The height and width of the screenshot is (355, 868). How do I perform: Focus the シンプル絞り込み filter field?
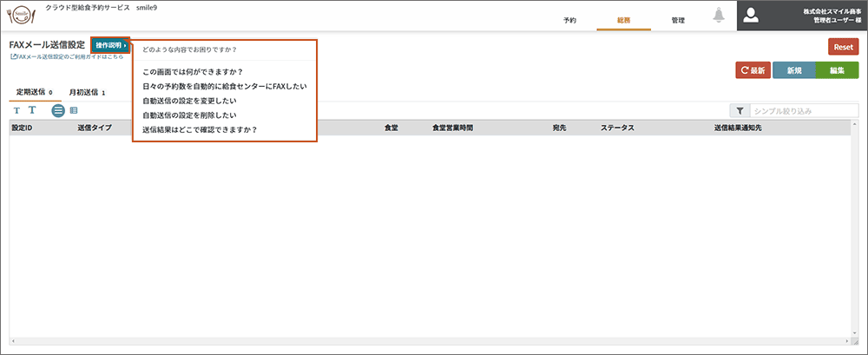point(804,111)
